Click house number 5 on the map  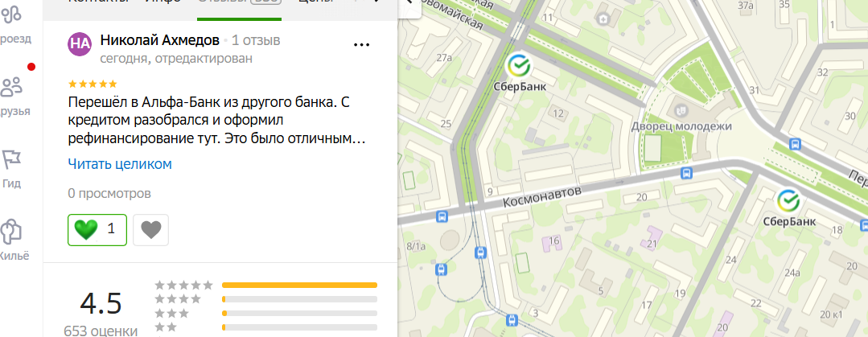(x=601, y=291)
